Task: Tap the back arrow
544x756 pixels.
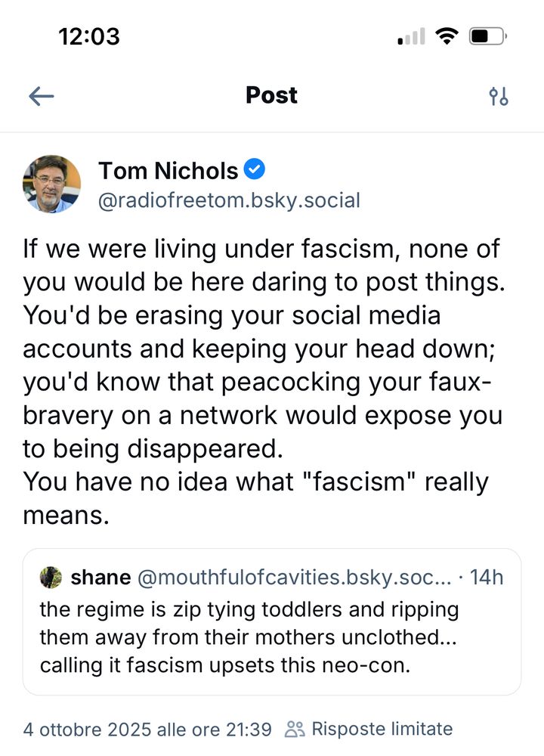Action: (42, 96)
